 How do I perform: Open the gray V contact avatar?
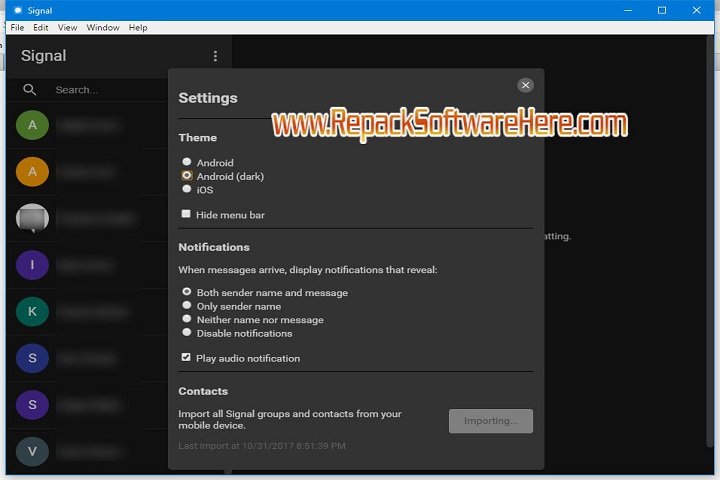(x=32, y=452)
